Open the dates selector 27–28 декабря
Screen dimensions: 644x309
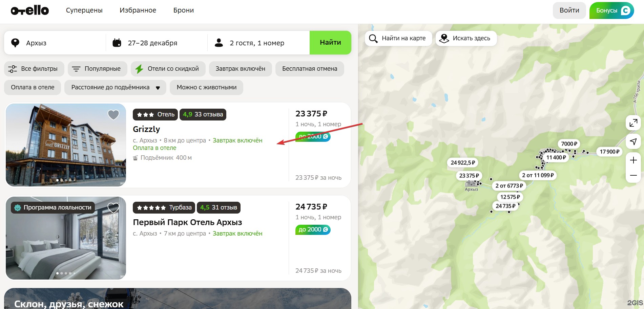152,43
